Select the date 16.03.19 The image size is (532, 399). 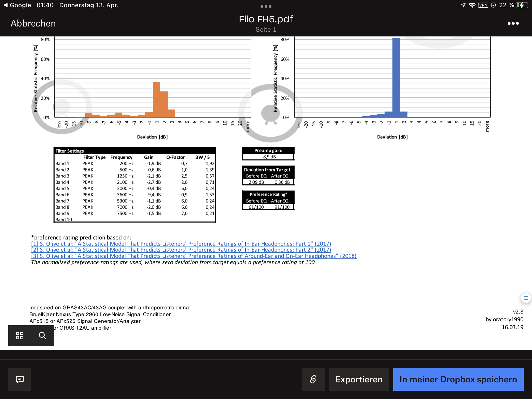[x=513, y=327]
